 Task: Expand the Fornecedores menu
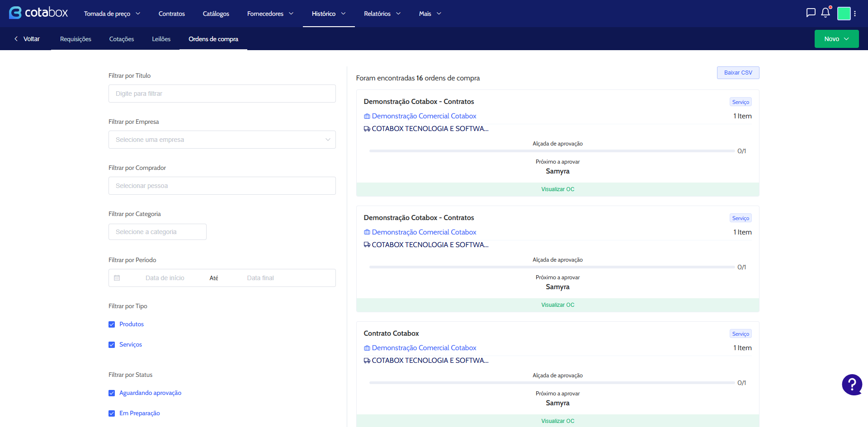tap(270, 14)
